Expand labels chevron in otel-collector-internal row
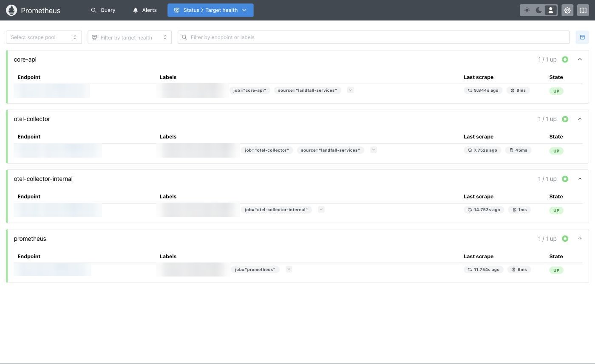The image size is (595, 364). pos(321,209)
